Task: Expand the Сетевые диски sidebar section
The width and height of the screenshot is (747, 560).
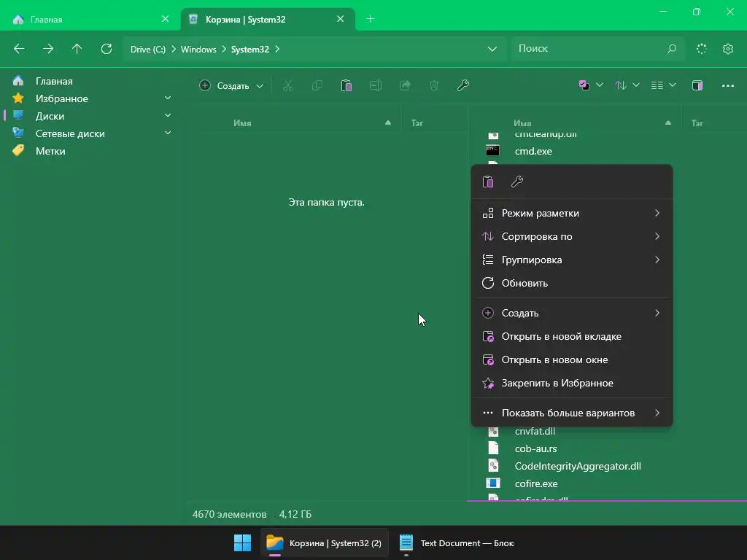Action: pos(168,133)
